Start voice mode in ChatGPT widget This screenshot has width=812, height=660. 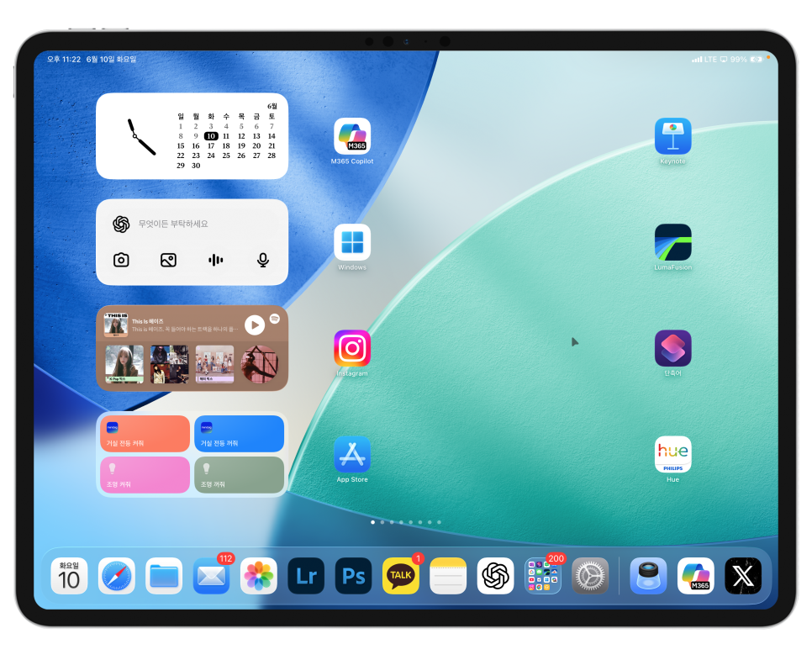point(215,260)
